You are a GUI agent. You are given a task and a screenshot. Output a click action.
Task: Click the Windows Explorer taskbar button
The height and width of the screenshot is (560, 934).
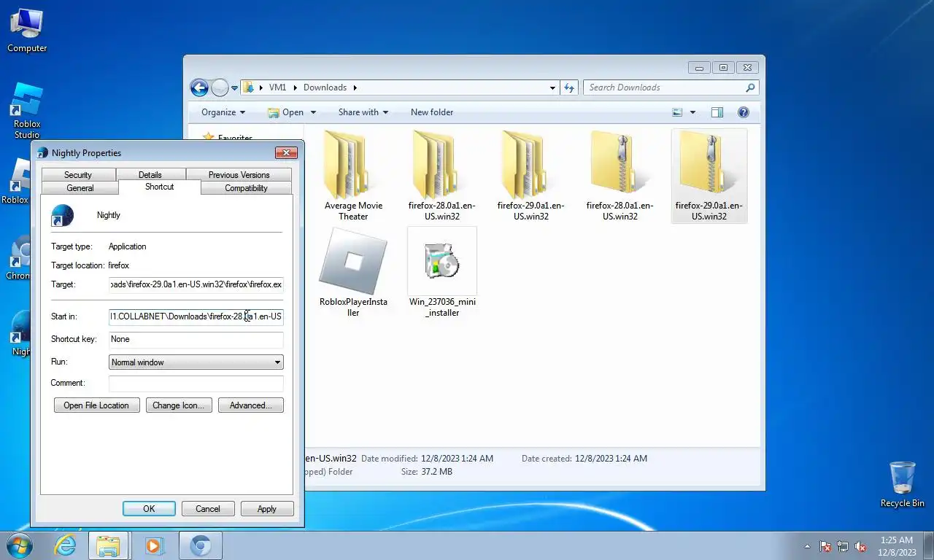(x=108, y=545)
